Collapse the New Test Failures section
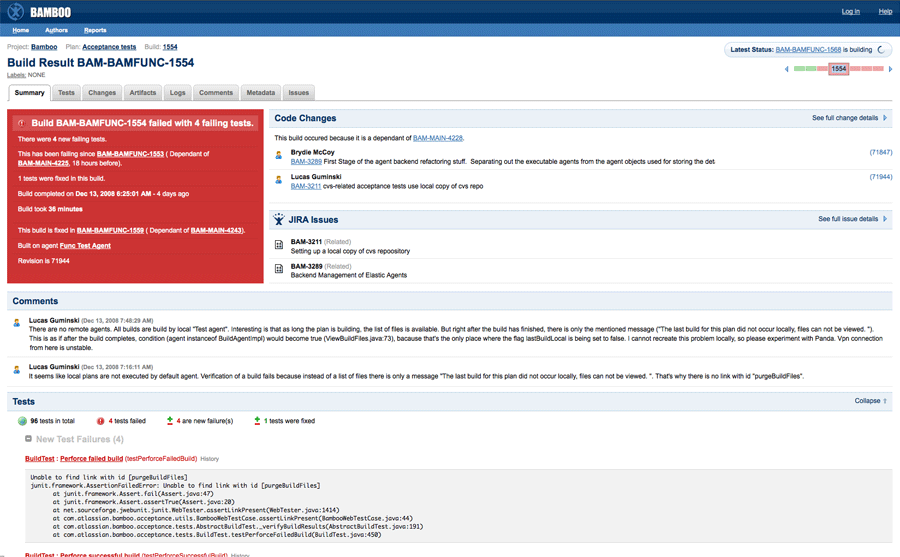This screenshot has width=900, height=557. pos(28,439)
